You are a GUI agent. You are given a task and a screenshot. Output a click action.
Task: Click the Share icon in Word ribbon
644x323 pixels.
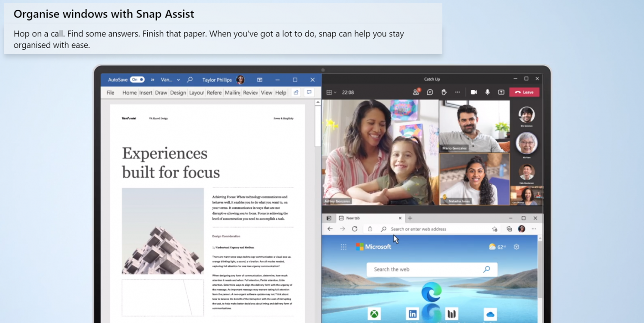tap(295, 92)
